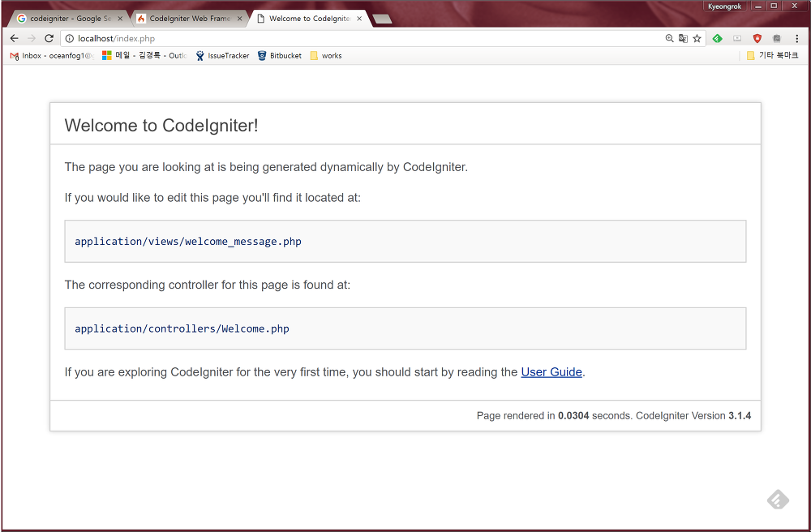Close the codeigniter Google Search tab
The image size is (811, 532).
click(120, 19)
